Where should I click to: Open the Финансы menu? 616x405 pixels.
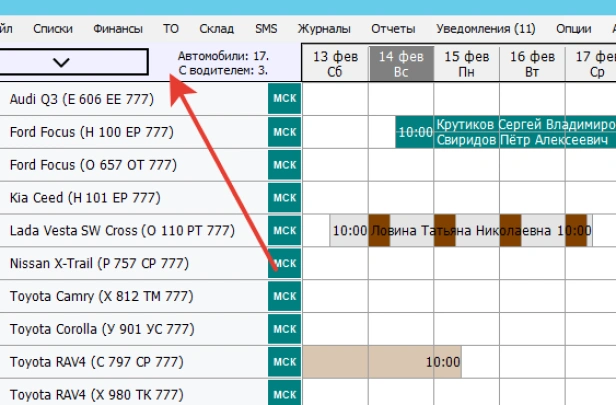[118, 29]
